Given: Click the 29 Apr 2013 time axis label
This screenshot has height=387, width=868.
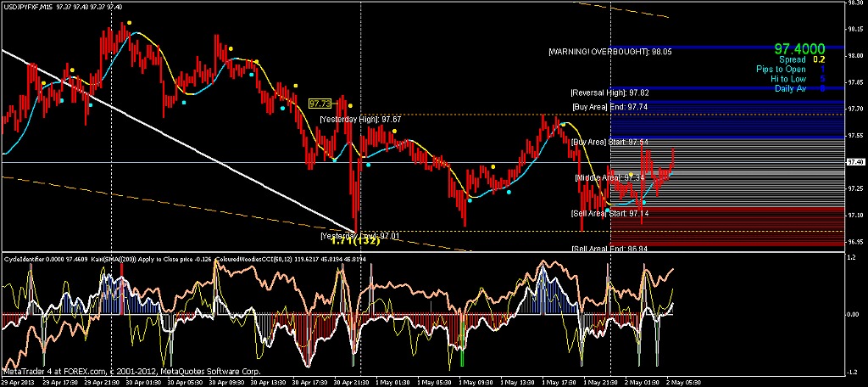Looking at the screenshot, I should point(17,382).
